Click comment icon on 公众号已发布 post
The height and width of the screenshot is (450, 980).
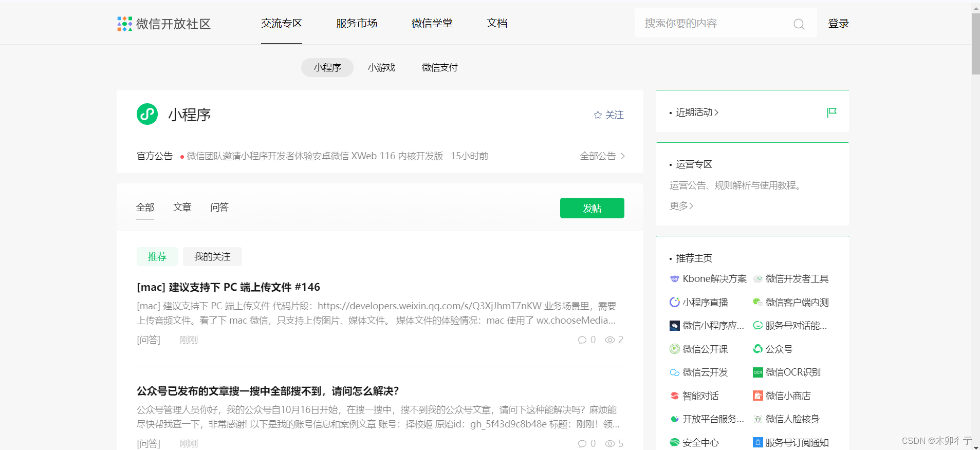click(582, 444)
